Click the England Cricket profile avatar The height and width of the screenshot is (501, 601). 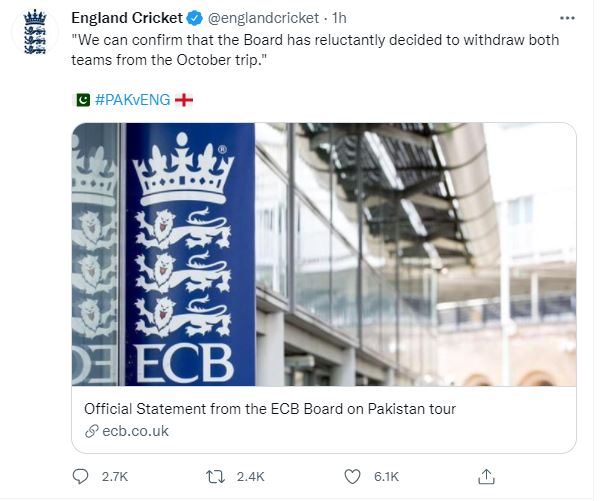coord(34,36)
